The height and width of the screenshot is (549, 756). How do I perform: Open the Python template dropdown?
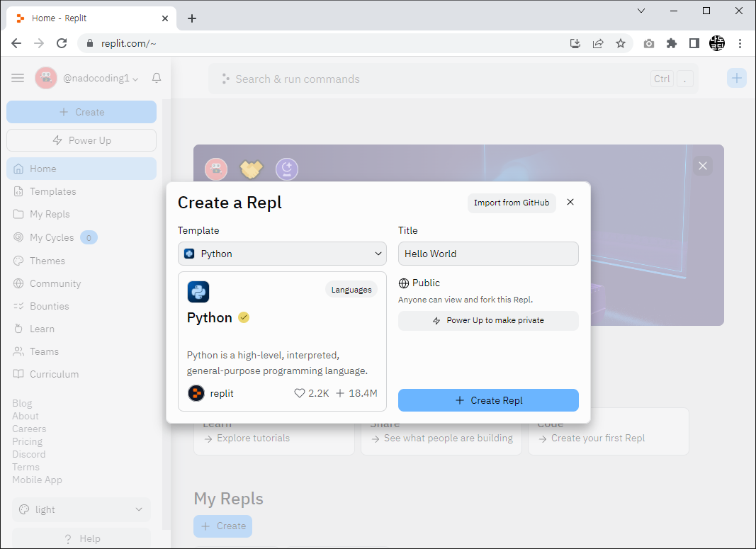282,254
